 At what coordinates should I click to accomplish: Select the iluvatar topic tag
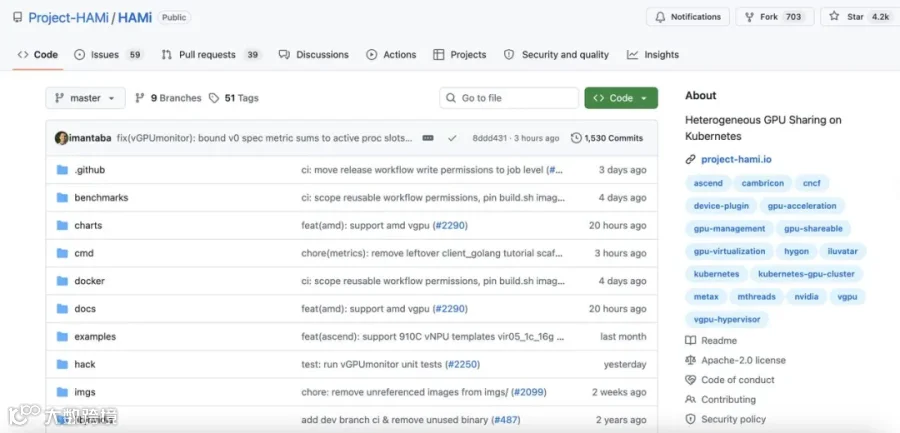pos(843,252)
